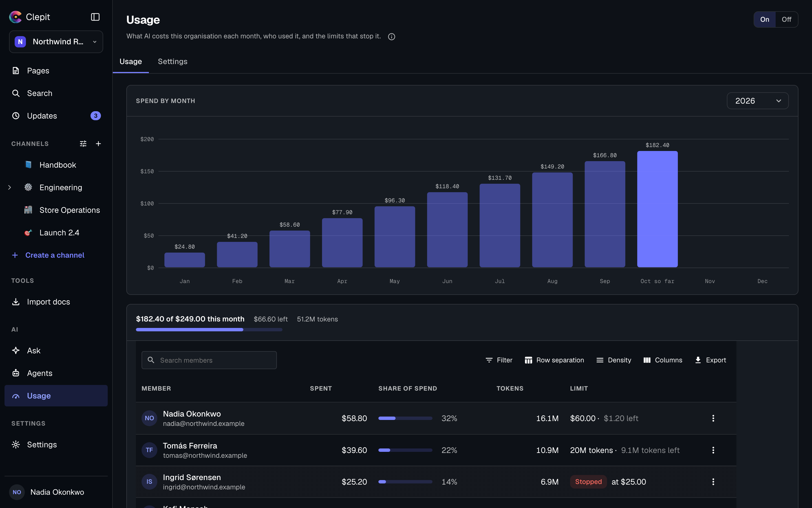Open the Launch 2.4 channel
This screenshot has height=508, width=812.
pyautogui.click(x=59, y=233)
